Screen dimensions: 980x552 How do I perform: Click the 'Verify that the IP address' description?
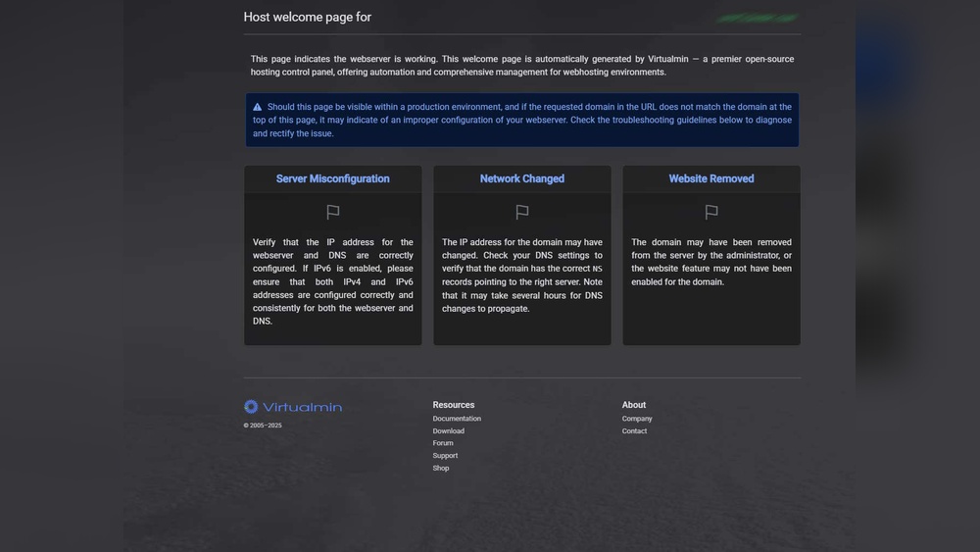click(x=332, y=281)
